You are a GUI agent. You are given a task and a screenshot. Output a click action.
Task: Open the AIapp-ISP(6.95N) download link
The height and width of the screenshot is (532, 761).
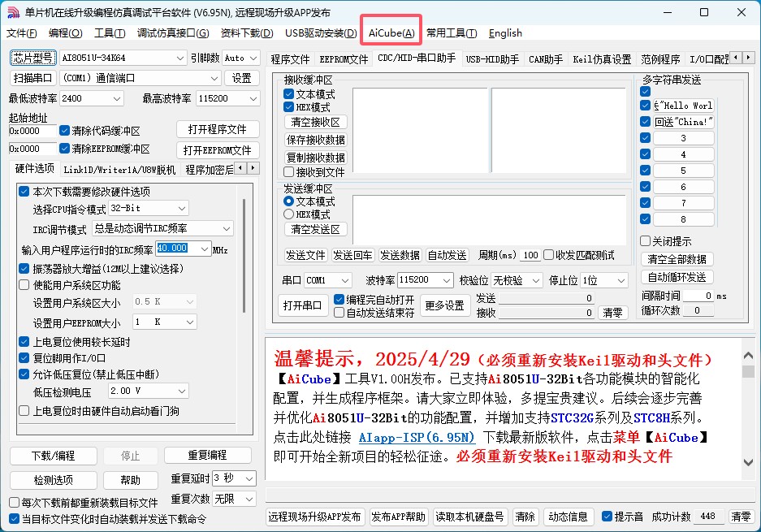(x=417, y=437)
